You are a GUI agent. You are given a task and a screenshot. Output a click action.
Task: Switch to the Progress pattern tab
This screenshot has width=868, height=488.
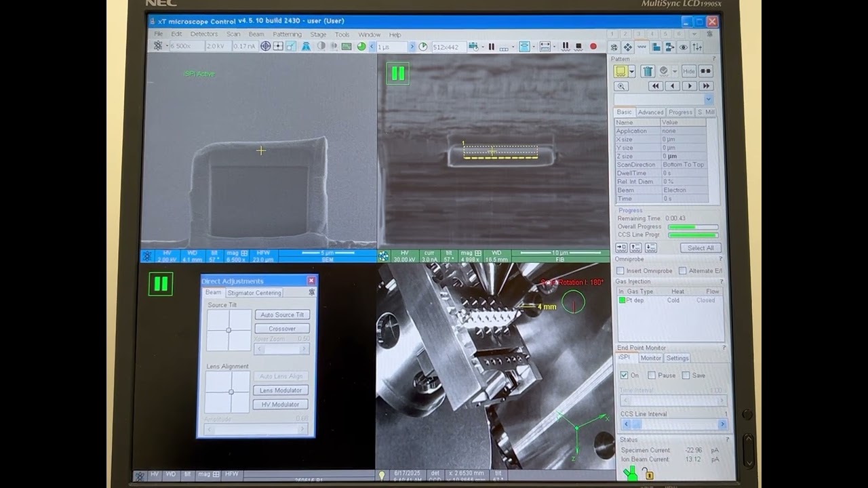[x=680, y=112]
